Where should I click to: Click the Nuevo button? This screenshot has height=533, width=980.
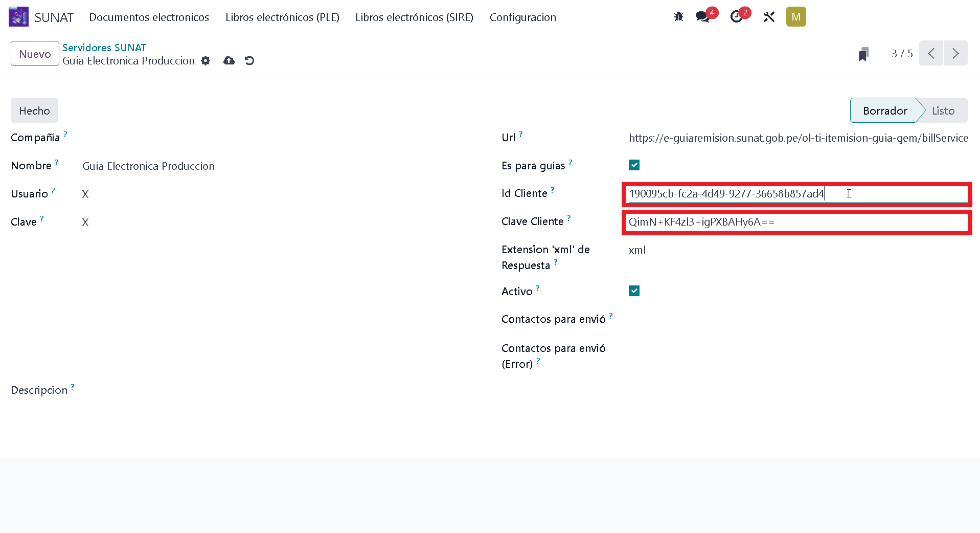coord(35,54)
